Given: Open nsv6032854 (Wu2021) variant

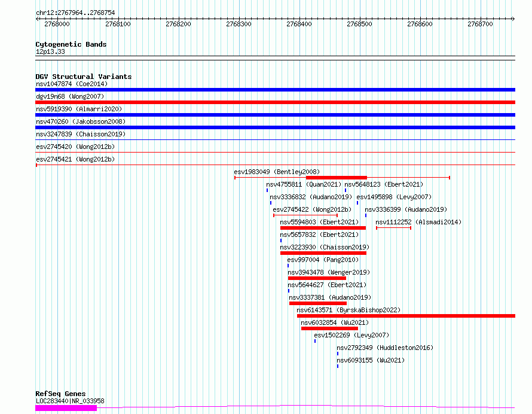Looking at the screenshot, I should [335, 322].
